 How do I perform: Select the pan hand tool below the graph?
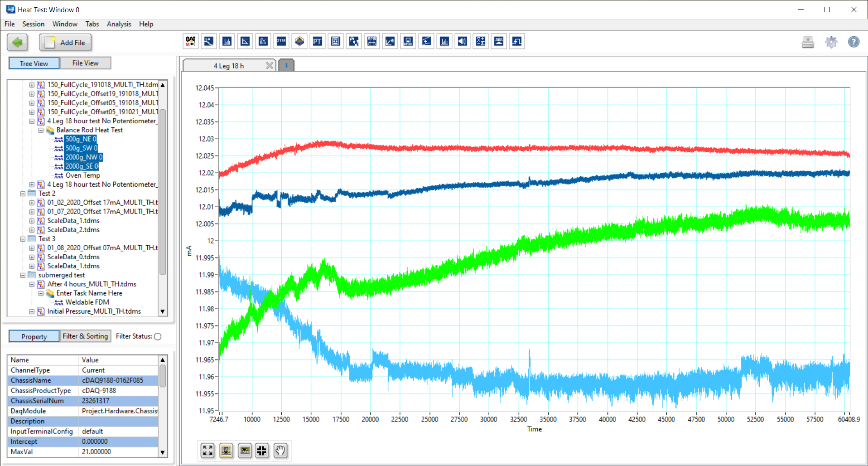click(x=280, y=451)
